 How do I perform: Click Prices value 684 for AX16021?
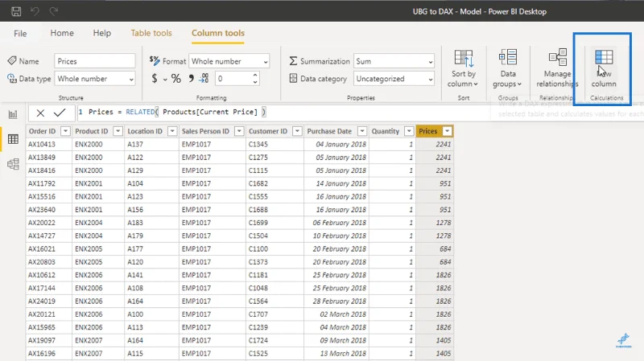coord(435,249)
